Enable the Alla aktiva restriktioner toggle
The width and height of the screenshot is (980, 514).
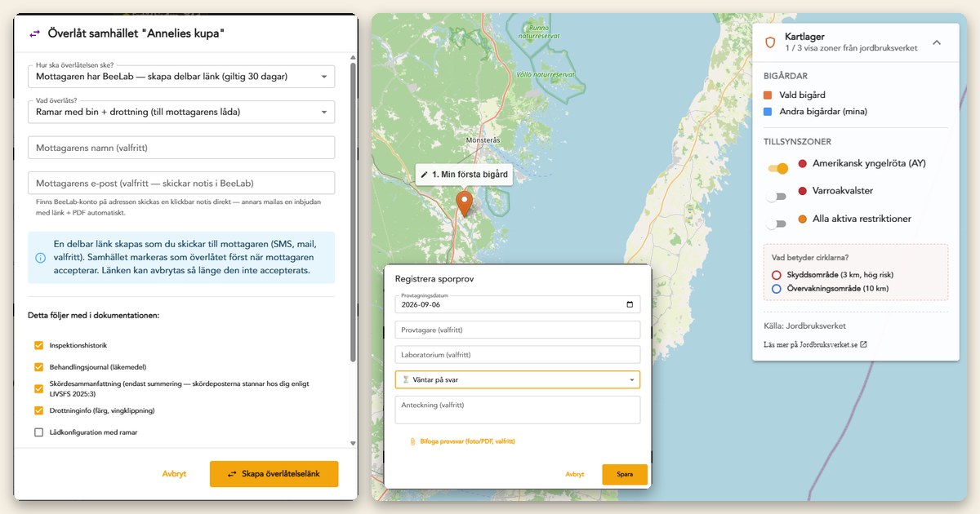point(777,224)
